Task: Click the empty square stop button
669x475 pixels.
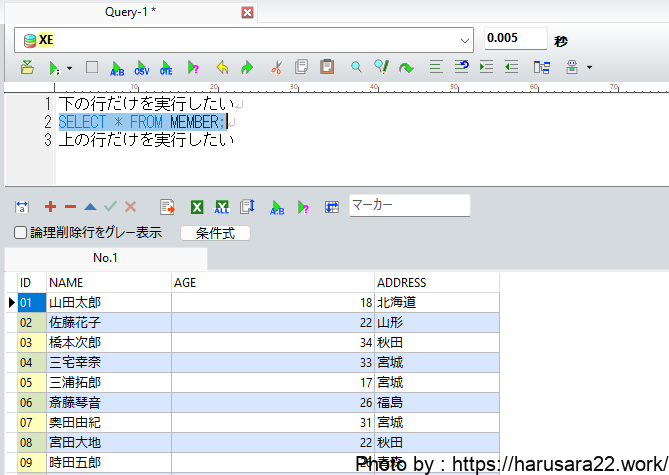Action: tap(92, 68)
